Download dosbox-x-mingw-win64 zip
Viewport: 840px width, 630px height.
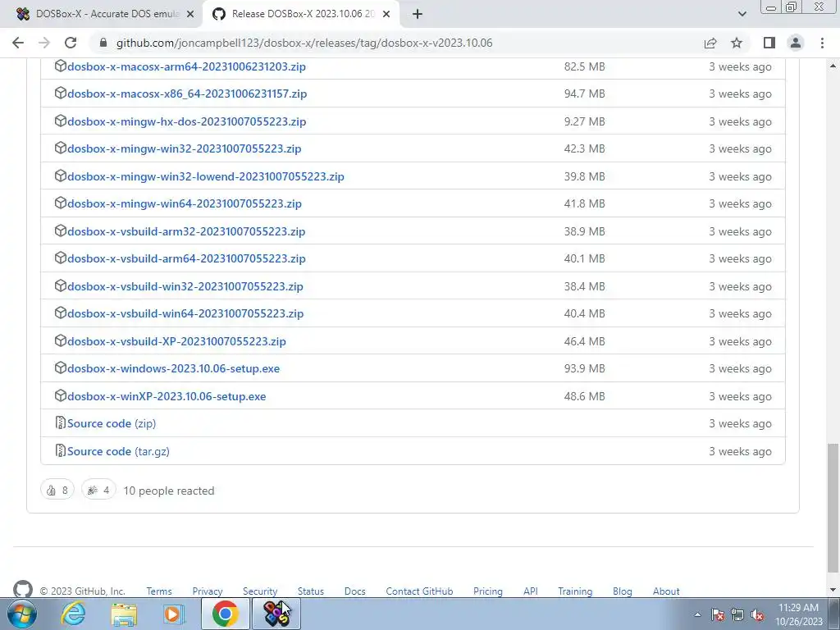(185, 203)
